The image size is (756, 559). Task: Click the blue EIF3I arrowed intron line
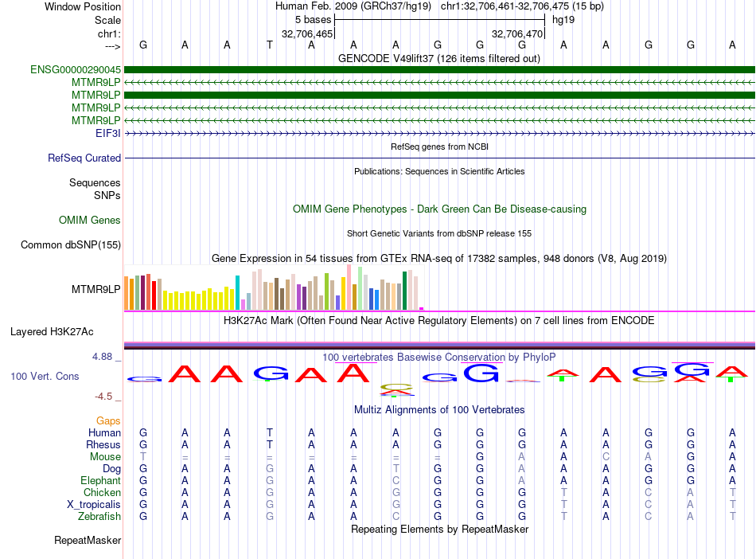pyautogui.click(x=439, y=133)
